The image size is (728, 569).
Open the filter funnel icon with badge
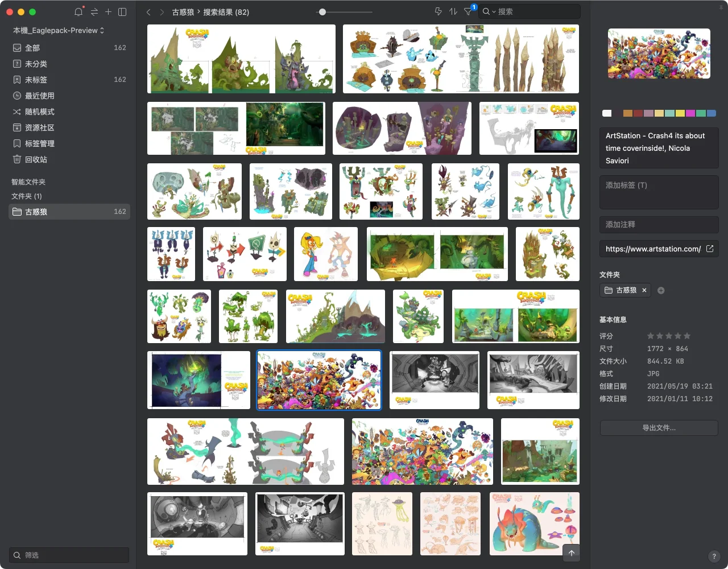[468, 11]
